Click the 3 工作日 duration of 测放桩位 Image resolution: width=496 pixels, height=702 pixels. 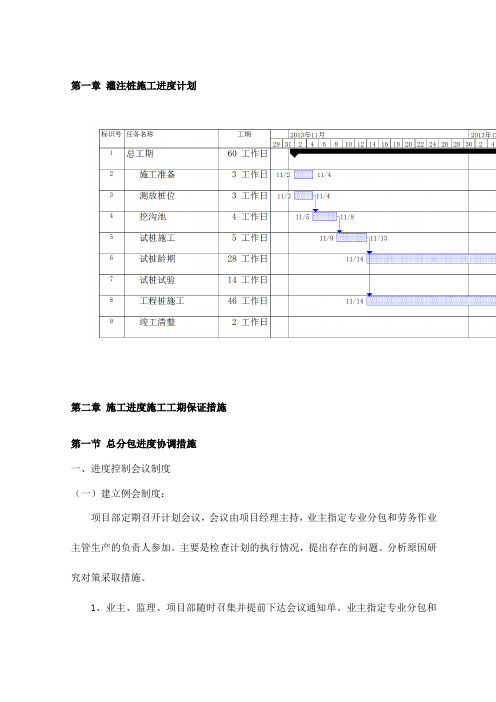pos(250,196)
